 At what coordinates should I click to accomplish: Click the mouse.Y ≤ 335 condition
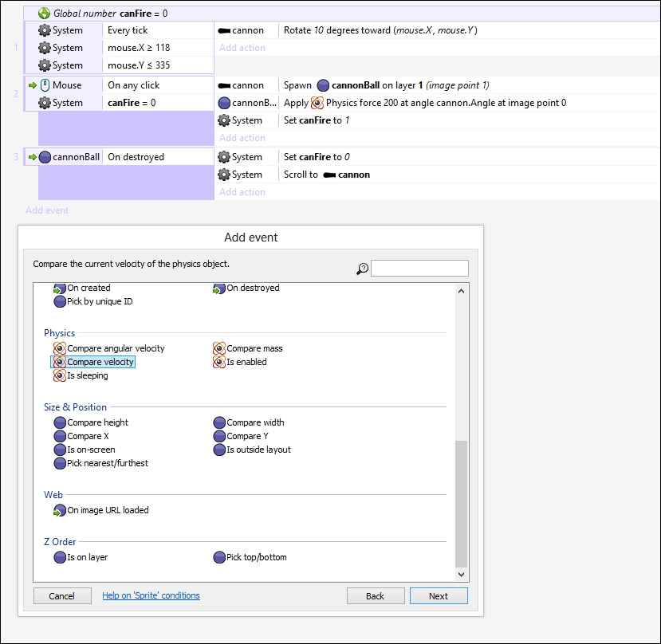coord(139,65)
